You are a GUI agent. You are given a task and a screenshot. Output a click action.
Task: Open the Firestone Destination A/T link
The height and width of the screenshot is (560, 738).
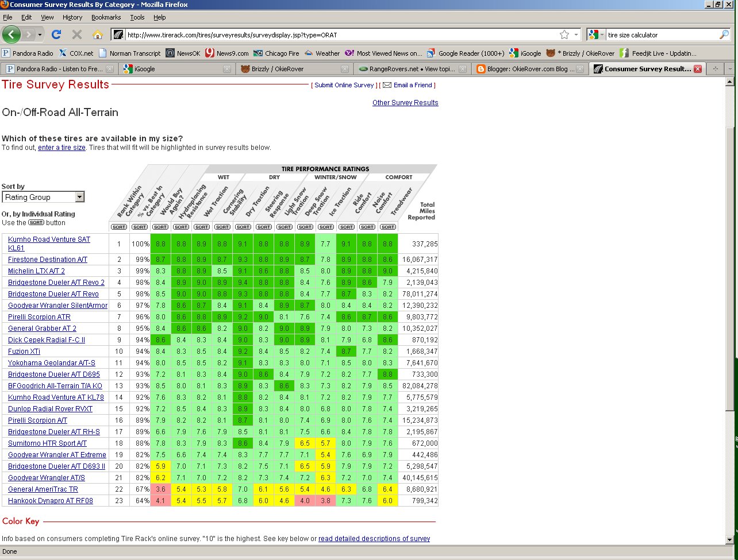tap(48, 260)
